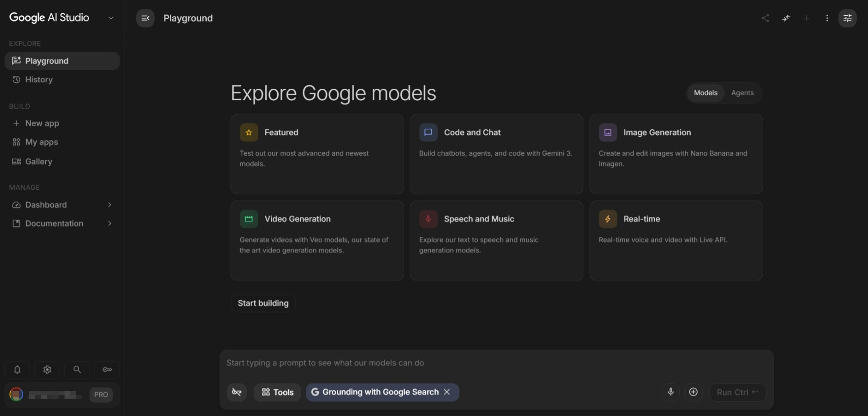
Task: Open My apps in the sidebar
Action: click(62, 142)
